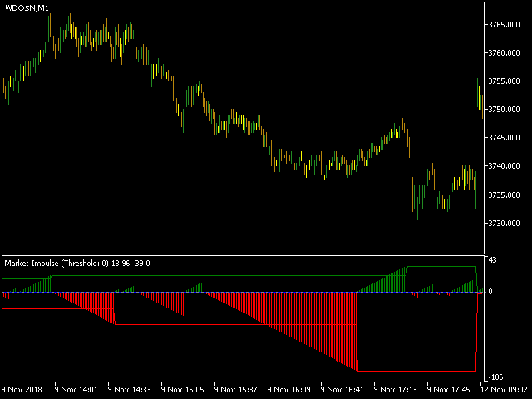Click the 9 Nov 17:45 time label
Screen dimensions: 532x399
pos(449,390)
